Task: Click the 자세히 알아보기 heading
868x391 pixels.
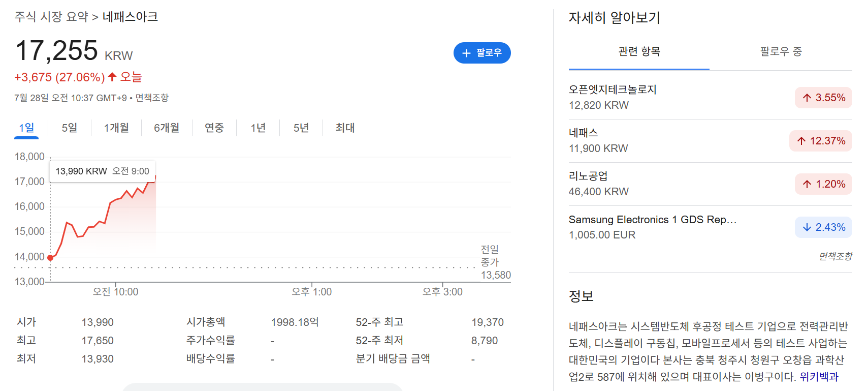Action: [x=614, y=18]
